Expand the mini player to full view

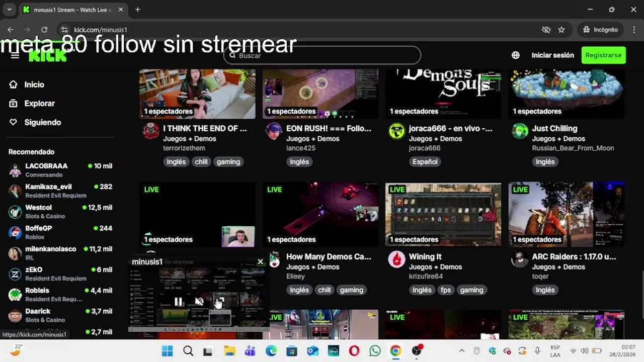pyautogui.click(x=220, y=302)
